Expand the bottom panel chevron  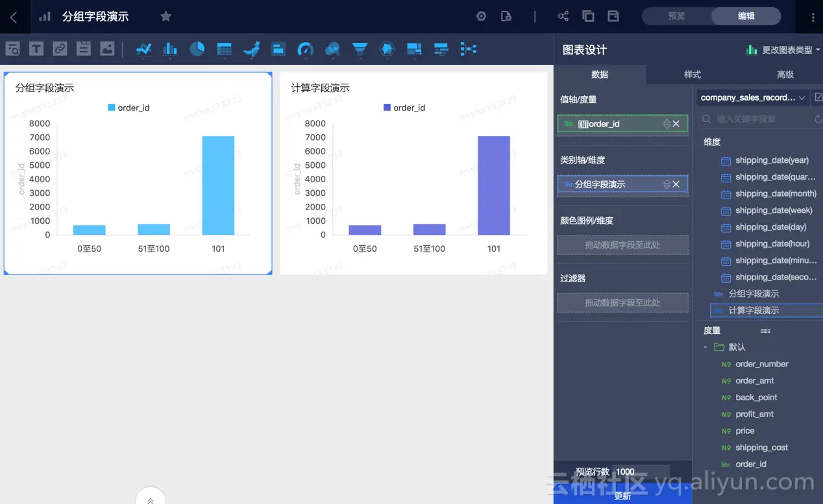151,500
